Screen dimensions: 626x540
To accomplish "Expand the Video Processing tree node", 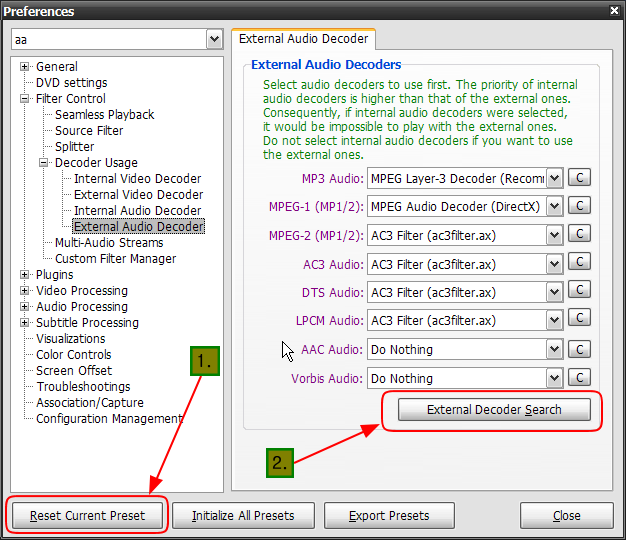I will tap(25, 291).
